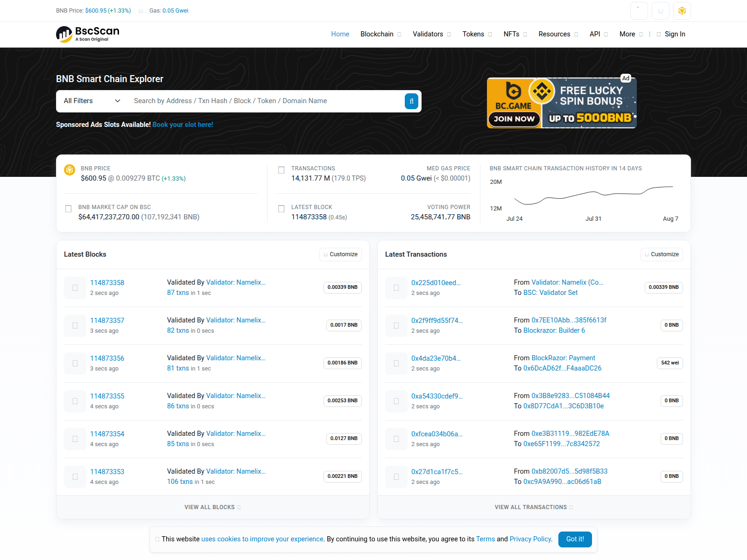
Task: Focus the address search input field
Action: coord(266,101)
